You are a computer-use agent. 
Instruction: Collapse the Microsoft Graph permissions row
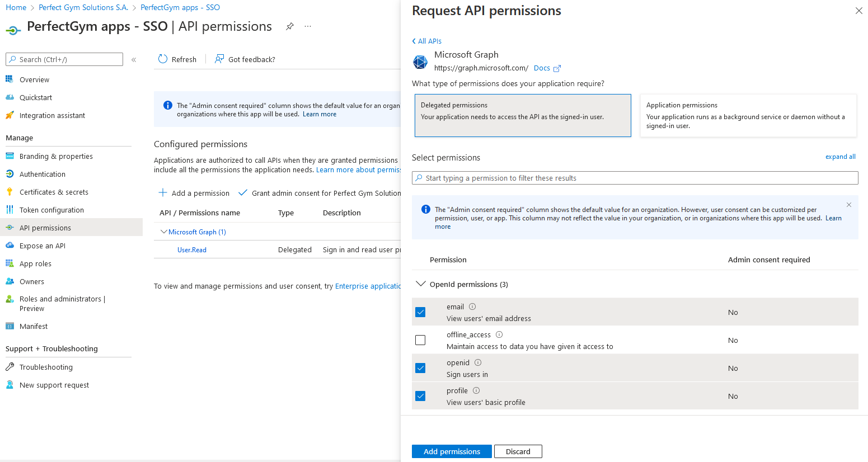164,232
